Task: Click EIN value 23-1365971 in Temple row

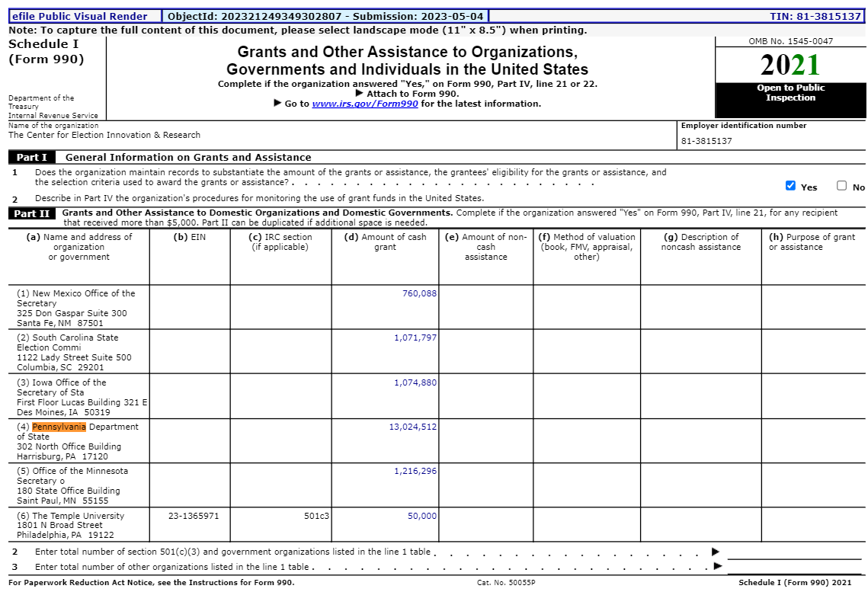Action: pos(194,516)
